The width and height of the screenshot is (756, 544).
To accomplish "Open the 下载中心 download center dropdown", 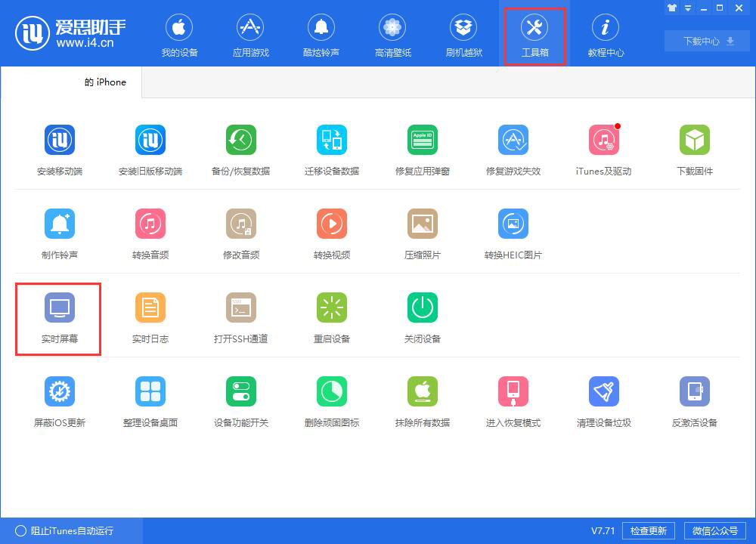I will click(706, 42).
